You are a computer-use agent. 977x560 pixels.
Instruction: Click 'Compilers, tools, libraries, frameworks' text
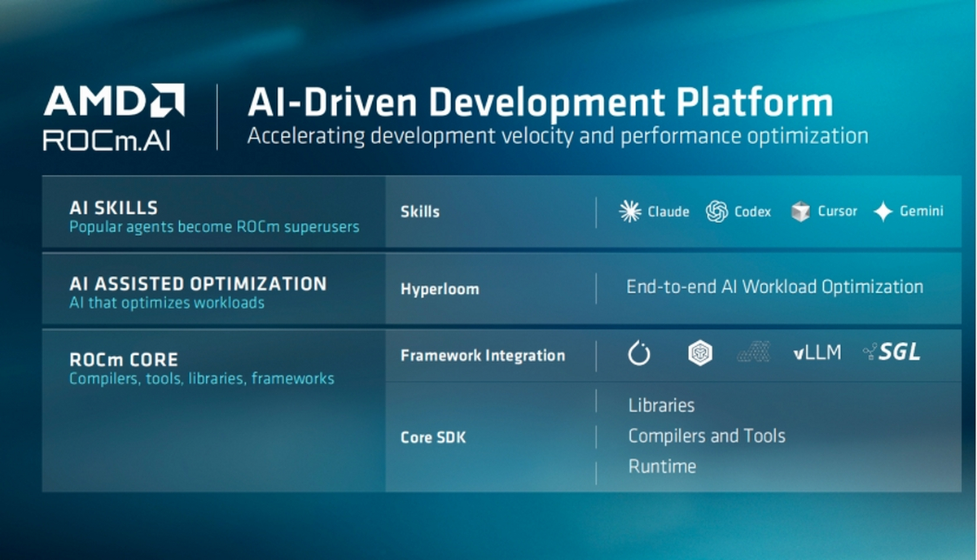pos(202,378)
